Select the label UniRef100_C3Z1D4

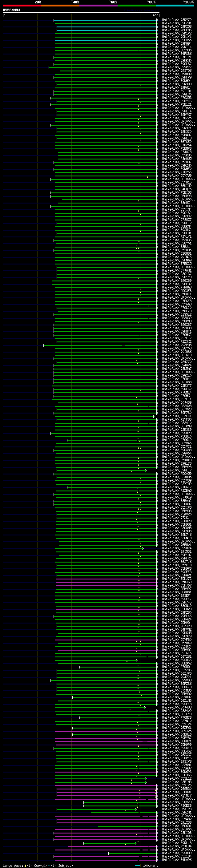pyautogui.click(x=176, y=856)
